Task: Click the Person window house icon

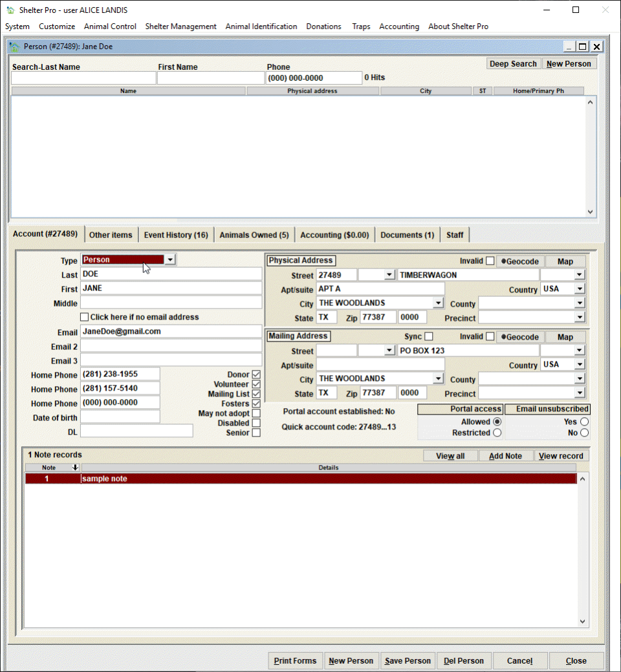Action: click(14, 47)
